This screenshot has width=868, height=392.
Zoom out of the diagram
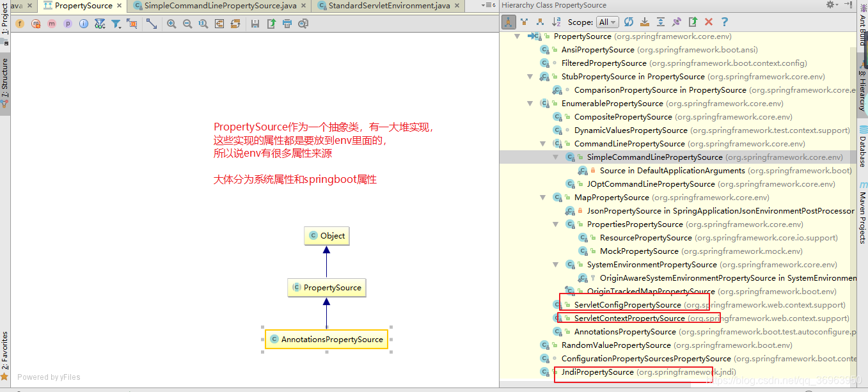tap(186, 22)
